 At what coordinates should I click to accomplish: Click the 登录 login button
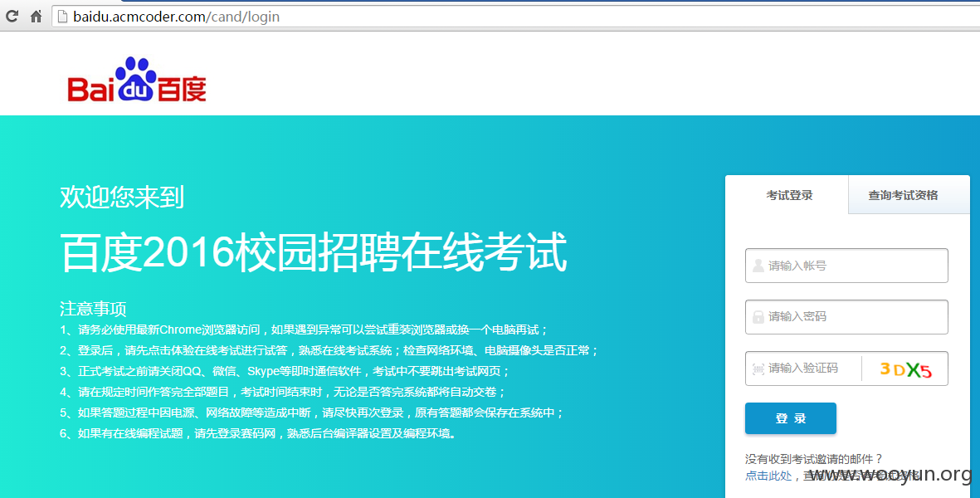tap(790, 418)
